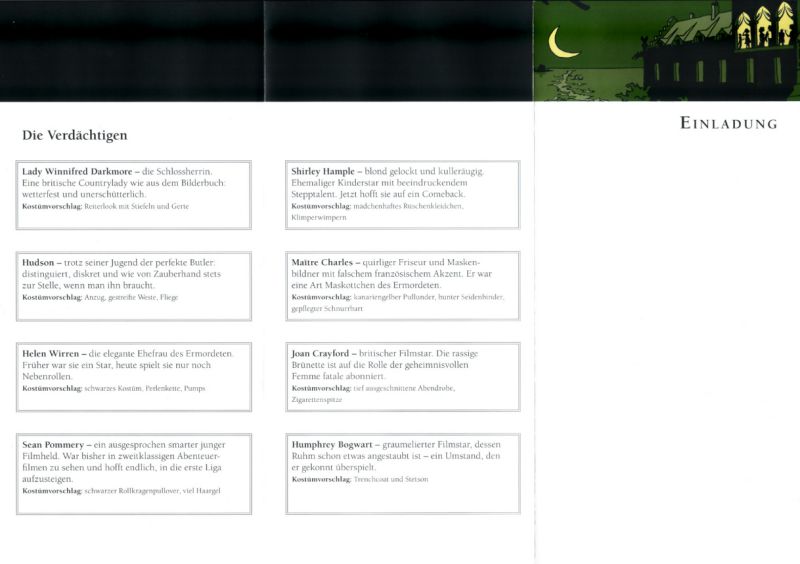This screenshot has height=564, width=800.
Task: Click the line "Brünette ist auf die Rolle der geheimnisvollen"
Action: click(380, 365)
